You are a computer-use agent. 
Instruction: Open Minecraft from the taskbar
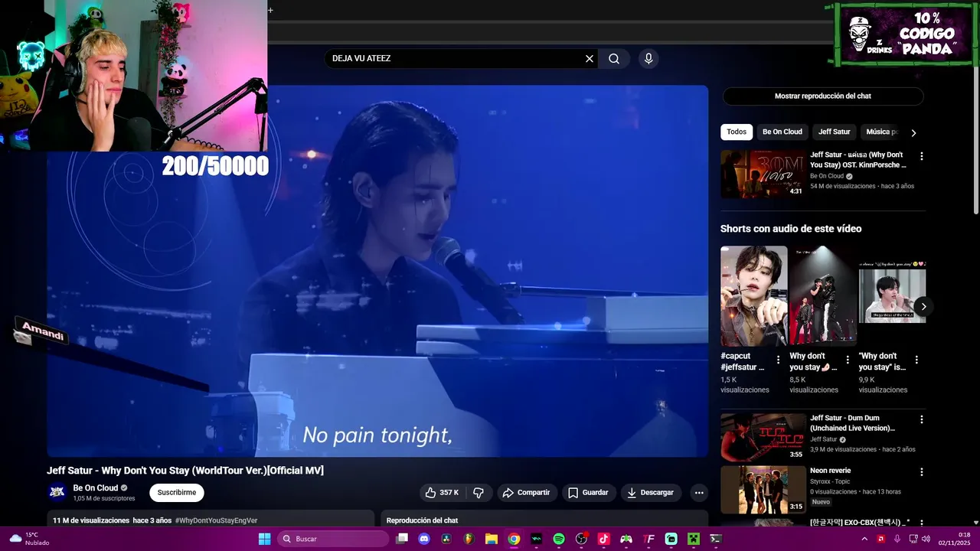pyautogui.click(x=694, y=539)
